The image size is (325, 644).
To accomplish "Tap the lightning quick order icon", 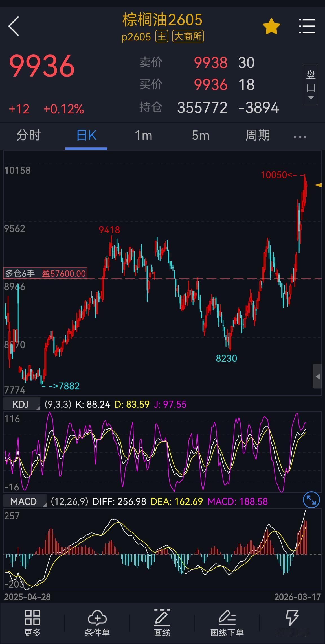I will pyautogui.click(x=292, y=617).
